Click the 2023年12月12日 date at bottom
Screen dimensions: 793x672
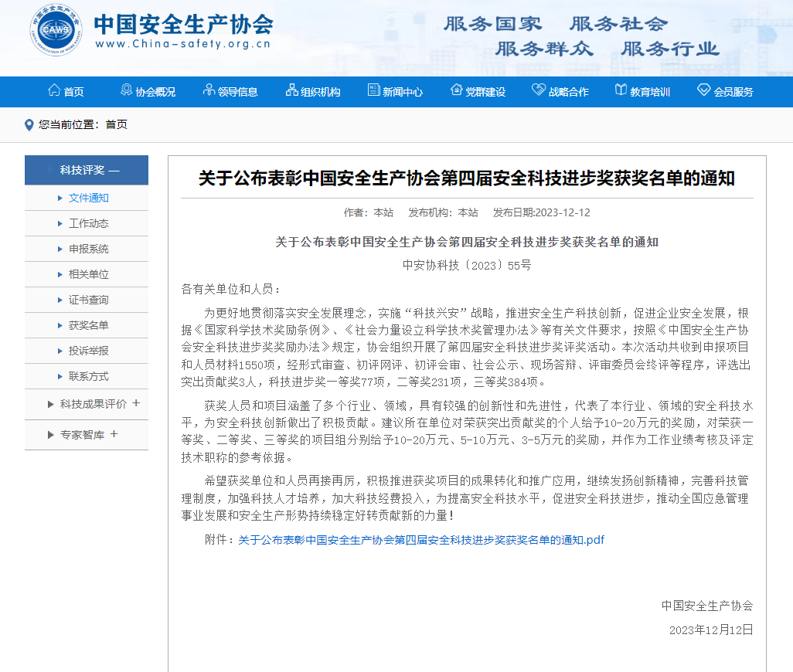click(711, 630)
